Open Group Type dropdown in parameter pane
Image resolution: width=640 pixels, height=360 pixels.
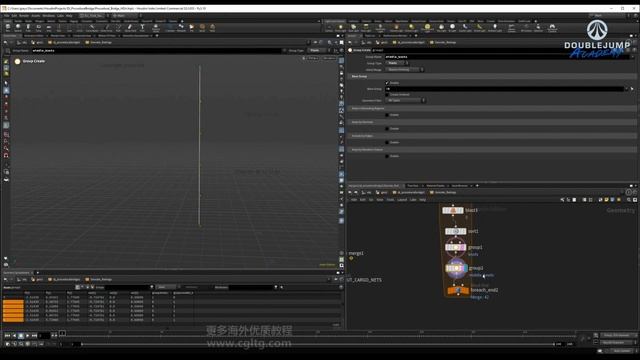(x=397, y=63)
